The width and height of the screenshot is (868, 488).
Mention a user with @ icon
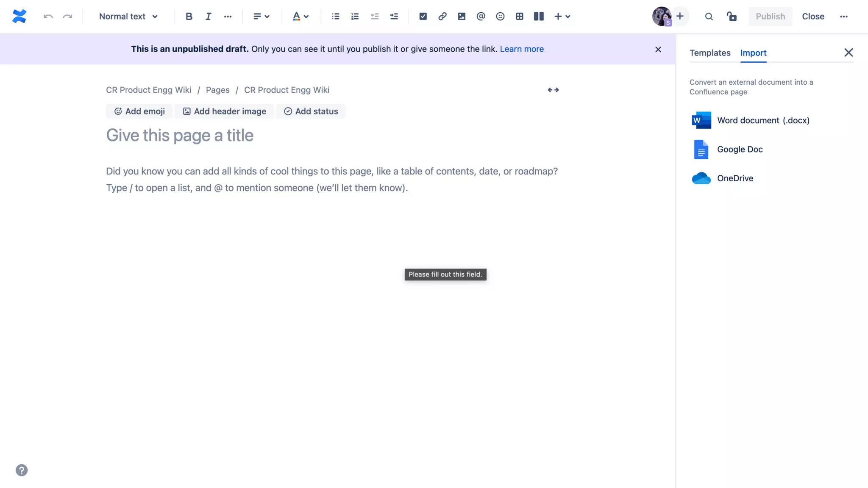481,17
